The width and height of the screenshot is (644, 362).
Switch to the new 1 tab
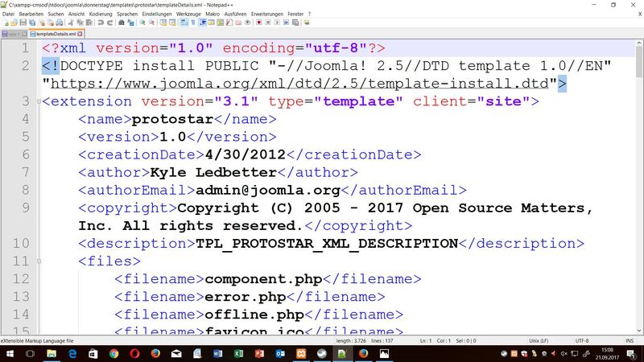point(14,35)
